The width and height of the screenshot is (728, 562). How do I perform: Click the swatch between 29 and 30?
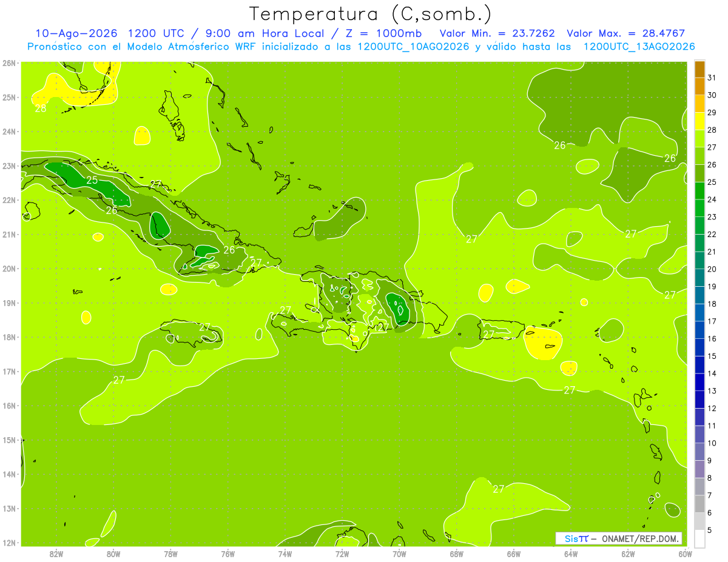[x=699, y=104]
